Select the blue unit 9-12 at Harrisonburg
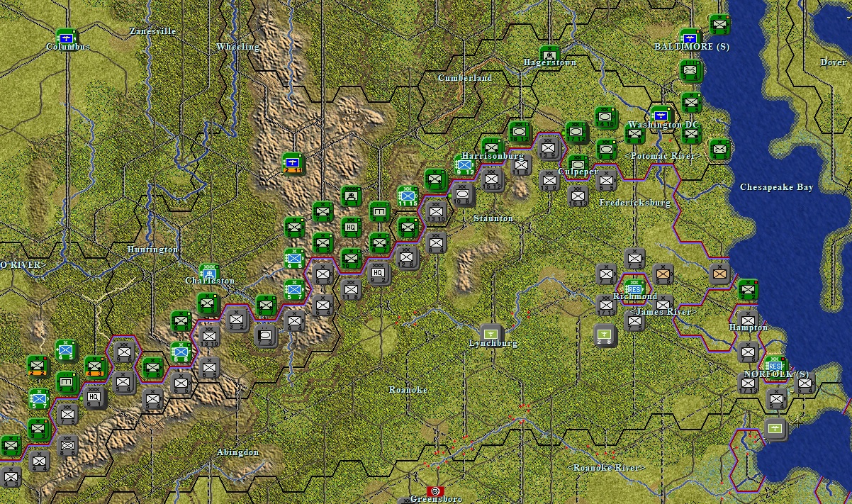 click(x=465, y=166)
